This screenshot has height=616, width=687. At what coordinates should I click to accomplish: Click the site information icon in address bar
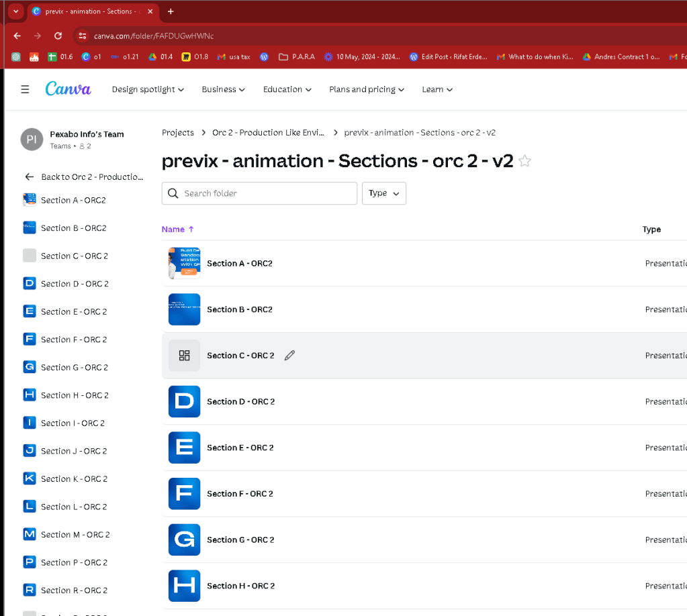83,36
